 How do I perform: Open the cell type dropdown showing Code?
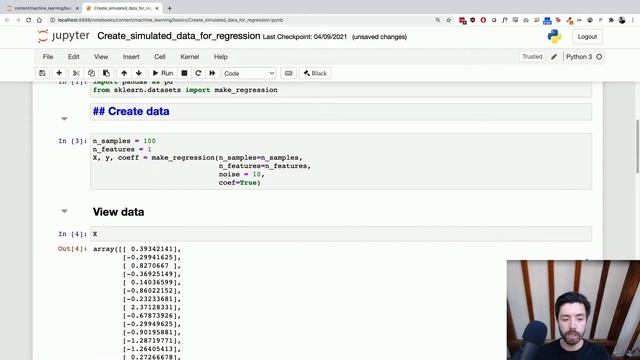click(249, 73)
